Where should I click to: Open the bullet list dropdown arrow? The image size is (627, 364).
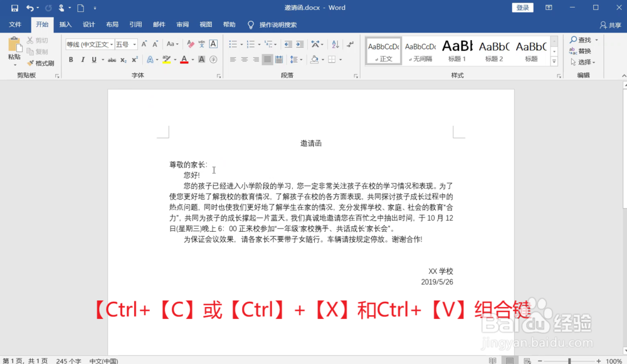(x=241, y=44)
